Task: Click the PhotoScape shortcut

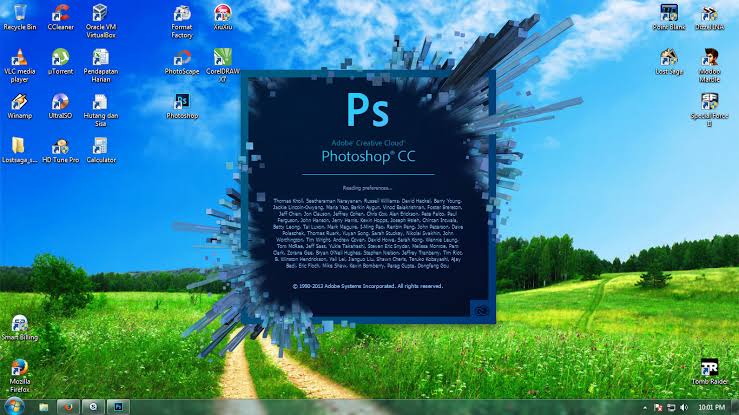Action: (182, 61)
